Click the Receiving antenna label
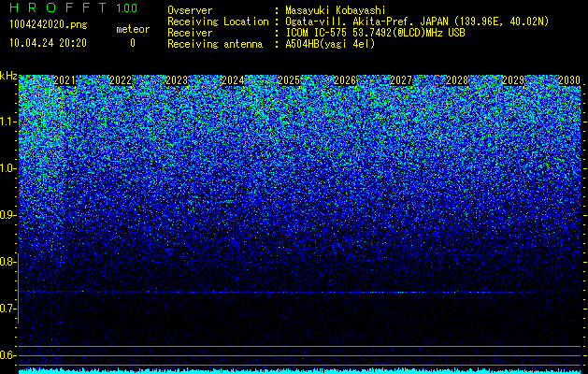Image resolution: width=588 pixels, height=374 pixels. [215, 44]
